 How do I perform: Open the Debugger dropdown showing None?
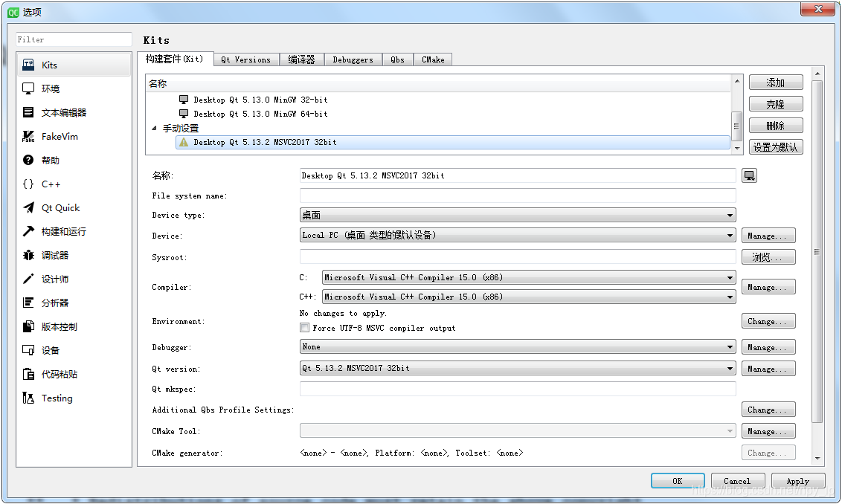[518, 346]
